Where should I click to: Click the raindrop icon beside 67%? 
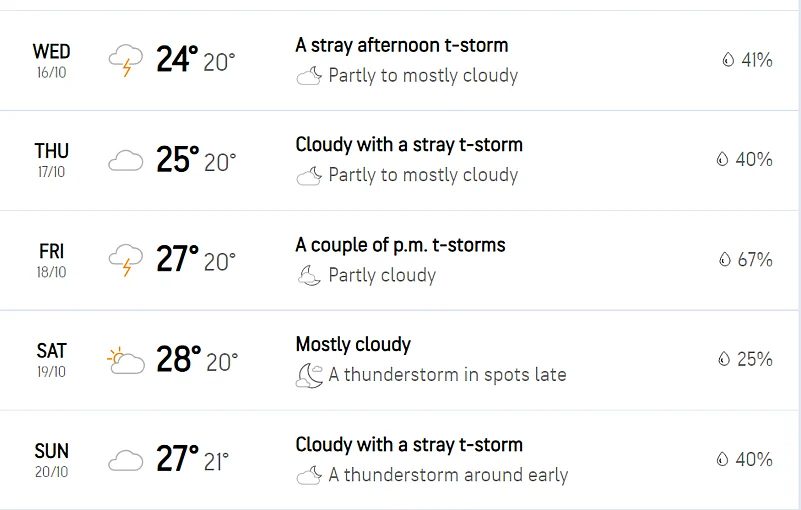click(724, 260)
